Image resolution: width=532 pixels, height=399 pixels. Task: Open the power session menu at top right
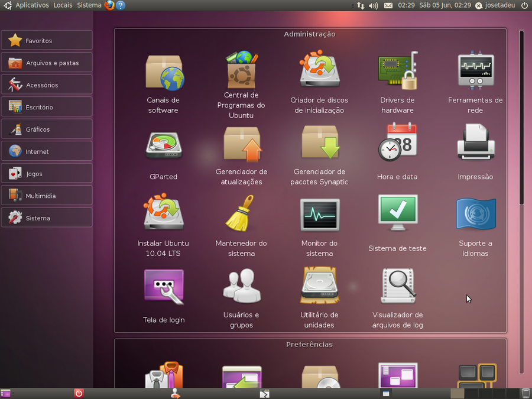tap(524, 5)
